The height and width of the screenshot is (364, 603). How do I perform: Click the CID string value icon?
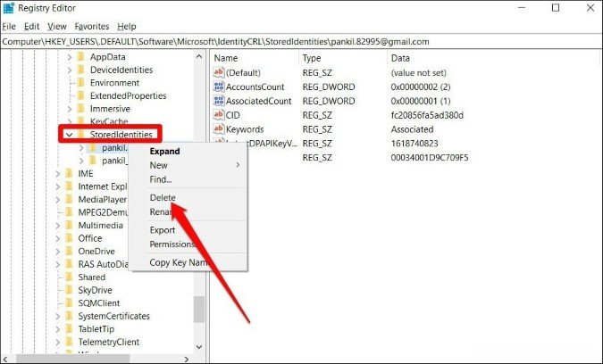[x=219, y=115]
